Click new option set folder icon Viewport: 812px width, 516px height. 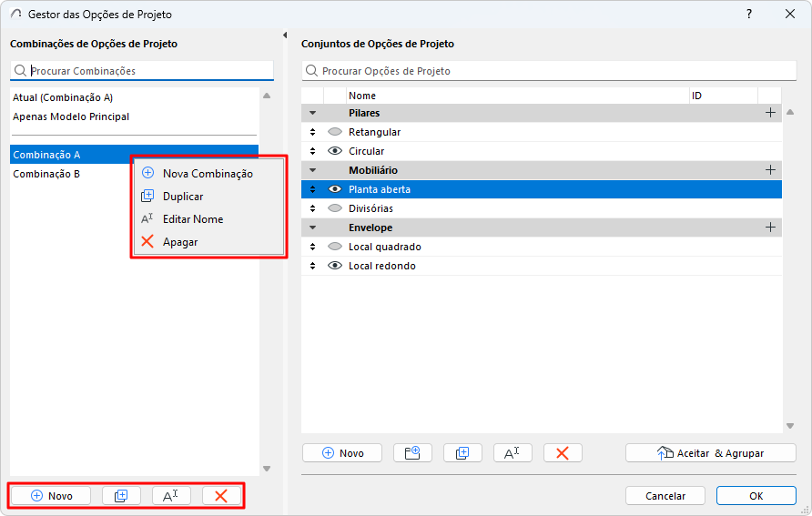(x=412, y=452)
